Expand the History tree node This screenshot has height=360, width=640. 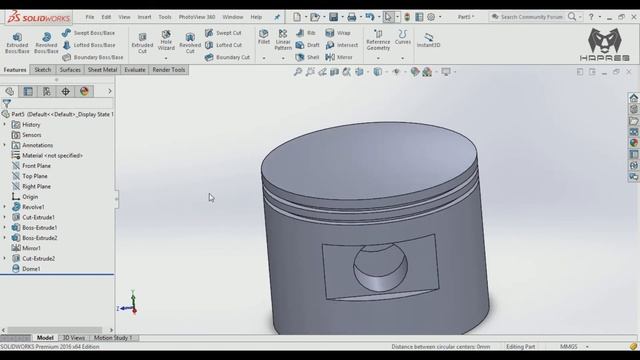4,124
